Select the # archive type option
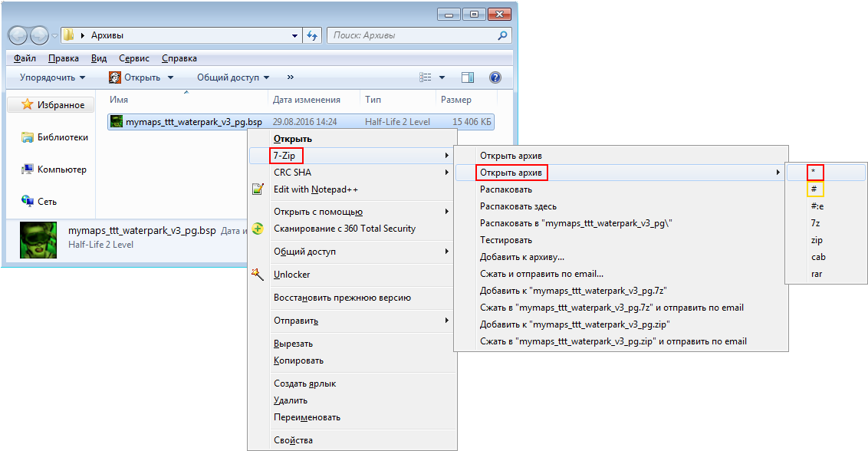868x451 pixels. (x=827, y=189)
